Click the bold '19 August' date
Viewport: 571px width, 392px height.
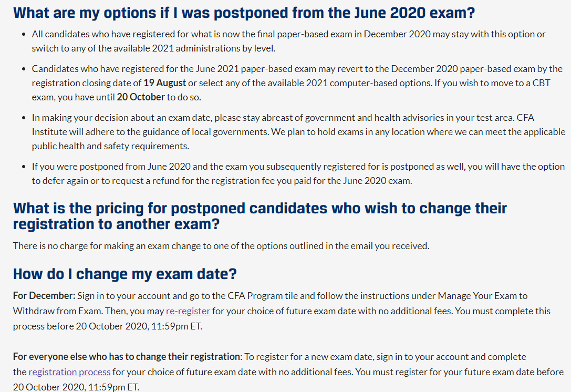pyautogui.click(x=164, y=83)
